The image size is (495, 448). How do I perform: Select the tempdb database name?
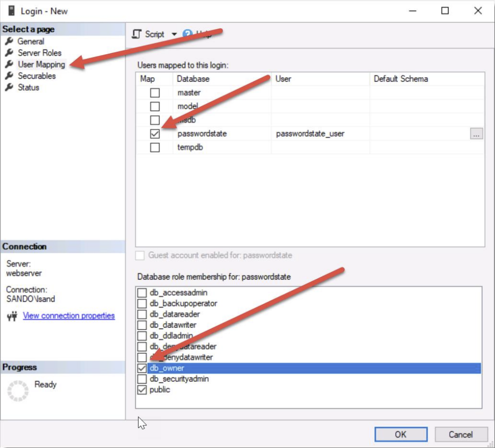(x=190, y=147)
